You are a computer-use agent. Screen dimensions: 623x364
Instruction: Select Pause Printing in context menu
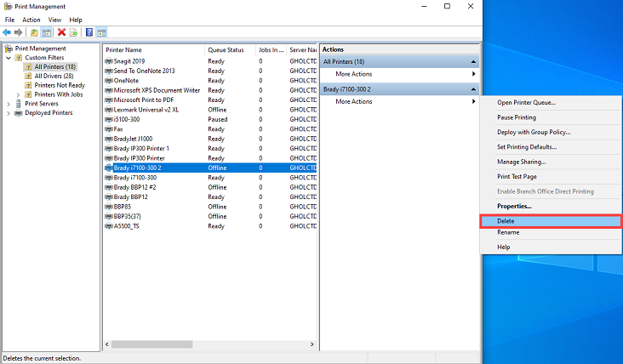(x=517, y=117)
